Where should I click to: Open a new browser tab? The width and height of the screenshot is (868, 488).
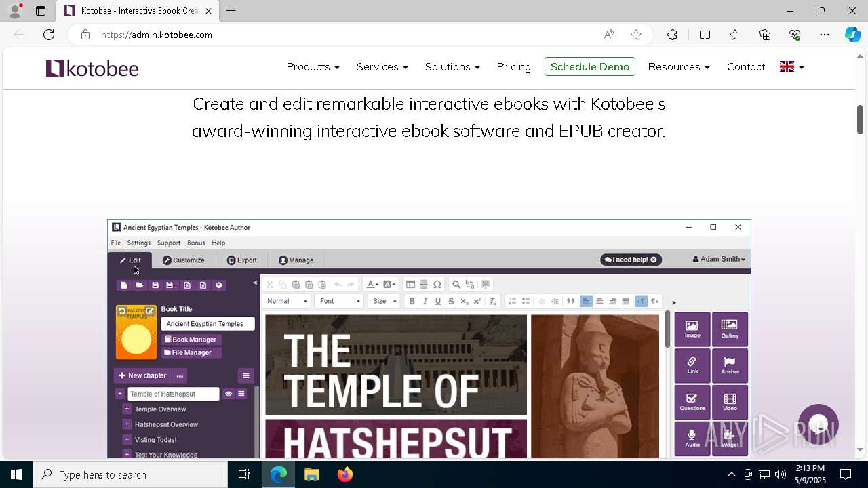tap(231, 11)
